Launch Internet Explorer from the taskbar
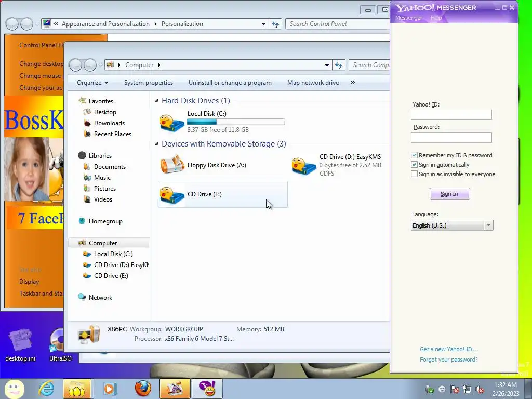The image size is (532, 399). 46,389
